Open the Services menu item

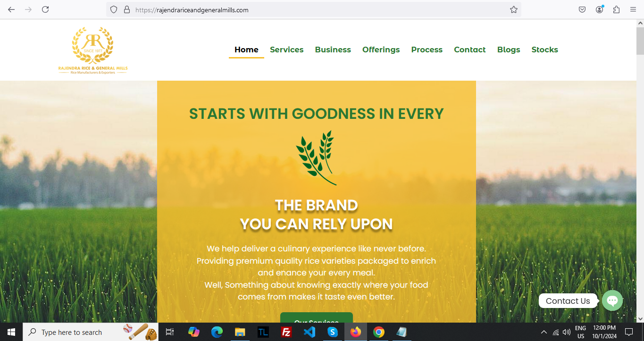[x=286, y=50]
